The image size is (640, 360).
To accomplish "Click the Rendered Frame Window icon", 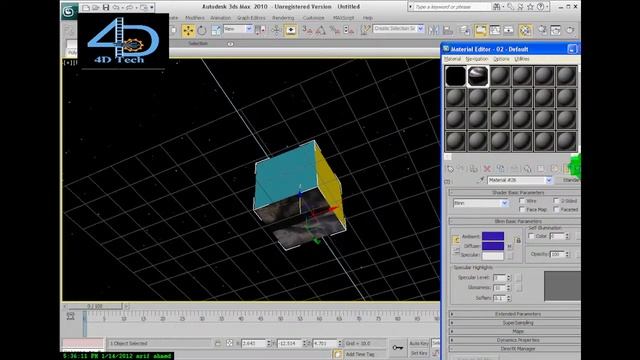I will 556,30.
